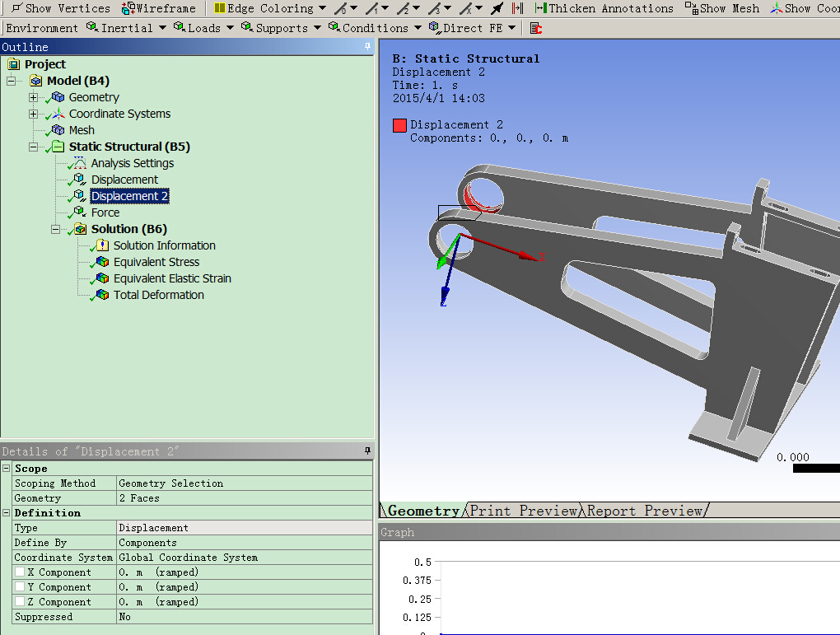Select Analysis Settings in the tree

(133, 163)
